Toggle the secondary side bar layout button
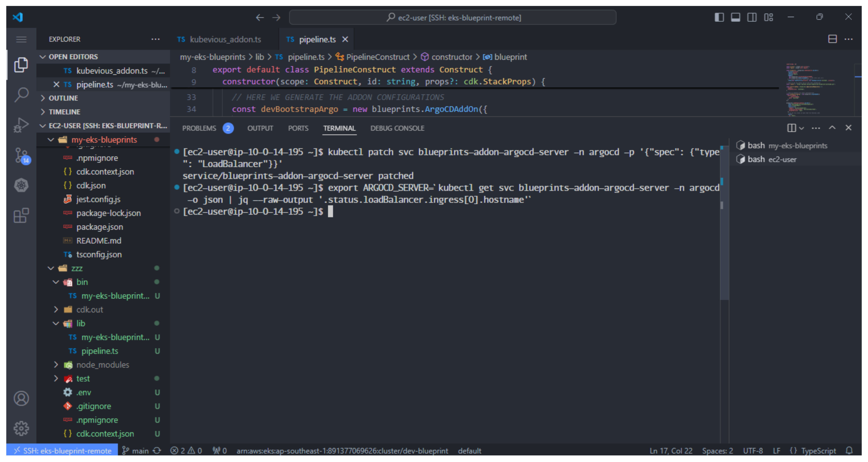Viewport: 868px width, 462px height. [752, 18]
